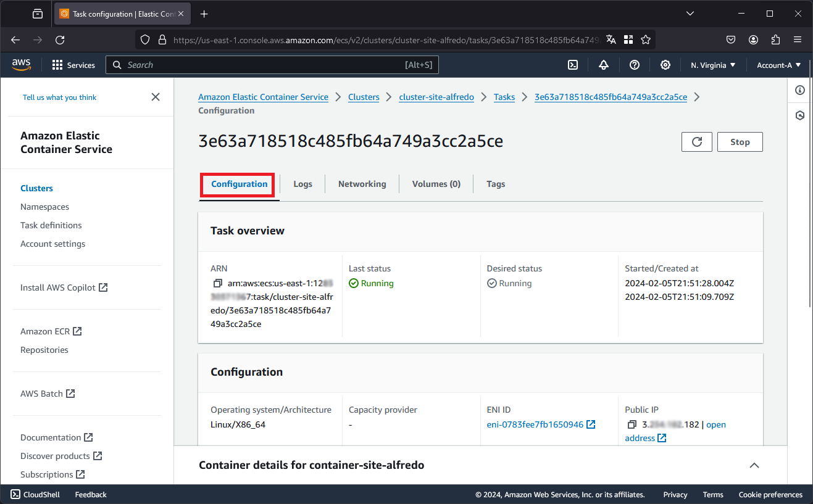Open ENI eni-0783fee7fb1650946 link
Image resolution: width=813 pixels, height=504 pixels.
[x=541, y=424]
